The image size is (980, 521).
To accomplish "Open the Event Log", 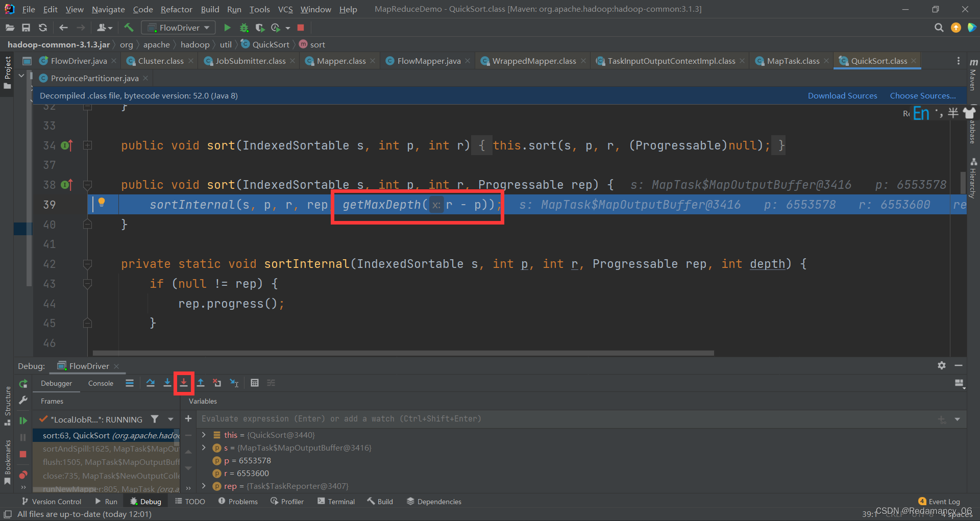I will pyautogui.click(x=939, y=502).
